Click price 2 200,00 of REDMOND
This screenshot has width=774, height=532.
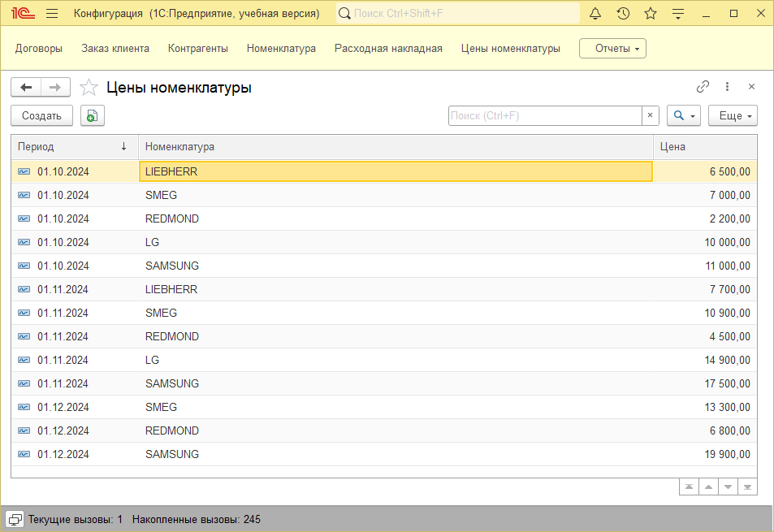pos(729,218)
